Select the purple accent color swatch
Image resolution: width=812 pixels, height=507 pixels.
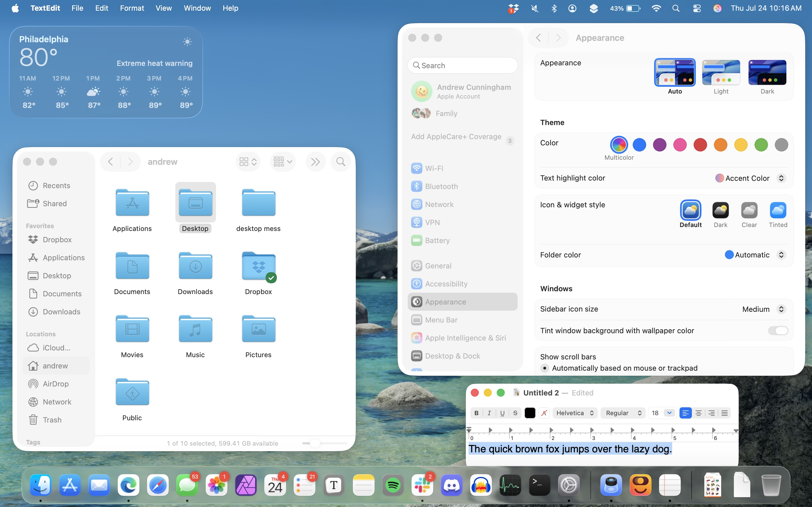point(659,145)
